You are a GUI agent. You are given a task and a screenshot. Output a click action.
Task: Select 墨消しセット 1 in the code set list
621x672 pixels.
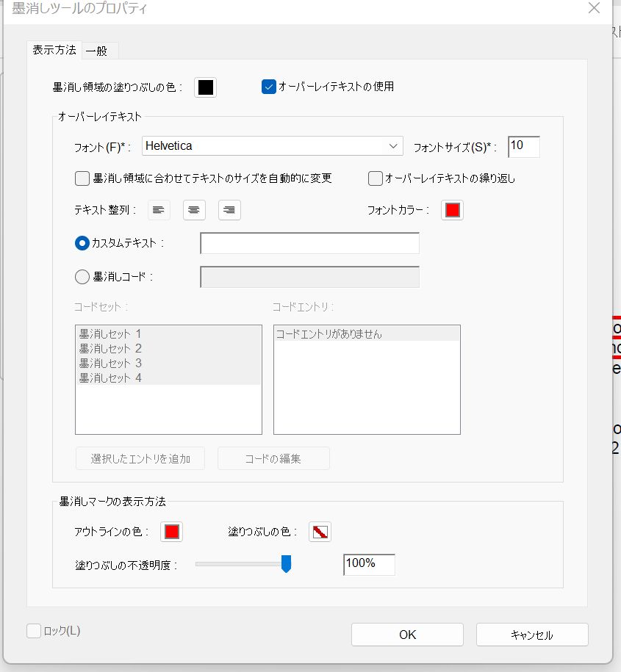click(110, 333)
